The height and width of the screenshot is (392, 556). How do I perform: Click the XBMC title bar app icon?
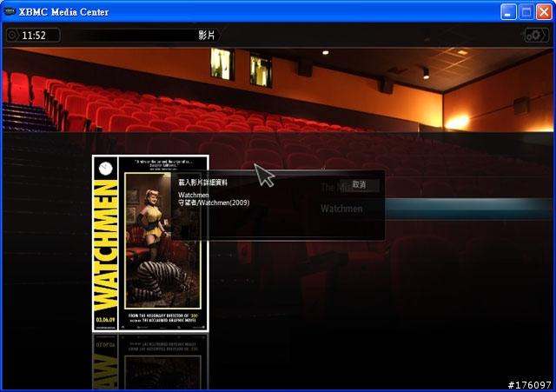10,11
